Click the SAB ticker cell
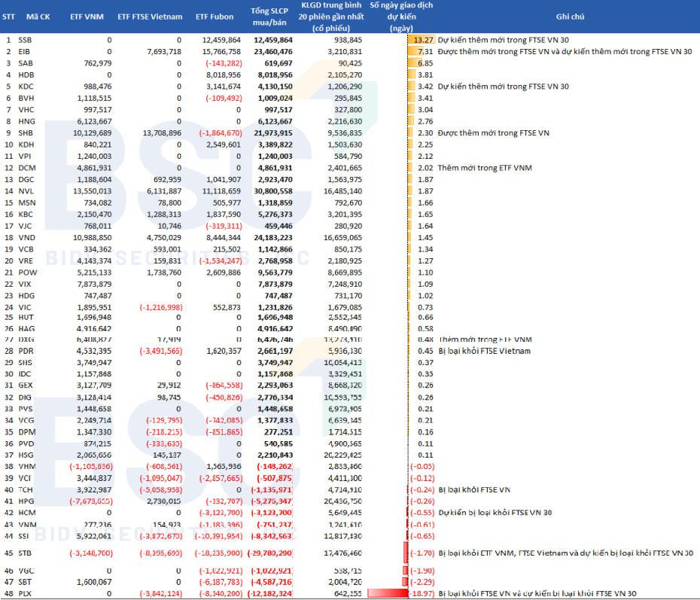The image size is (700, 600). tap(25, 63)
